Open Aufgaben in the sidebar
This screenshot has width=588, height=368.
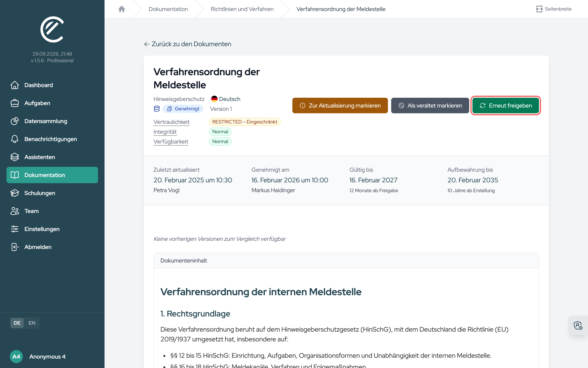(52, 103)
